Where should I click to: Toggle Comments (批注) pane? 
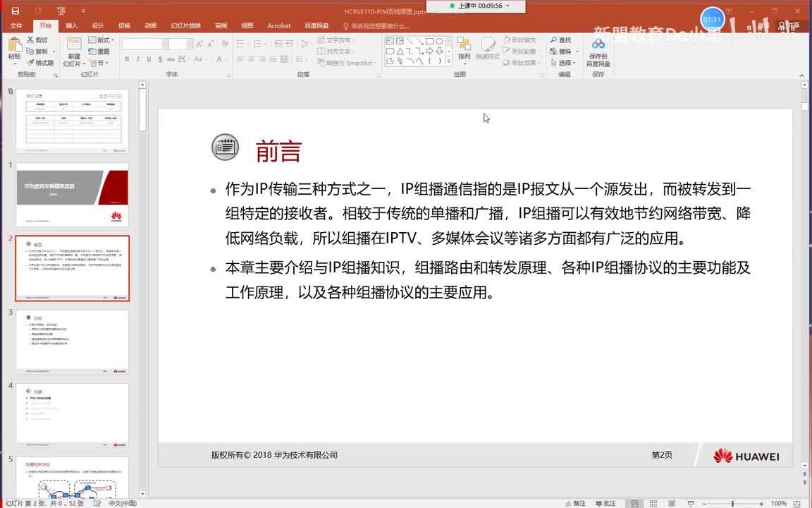pos(605,503)
